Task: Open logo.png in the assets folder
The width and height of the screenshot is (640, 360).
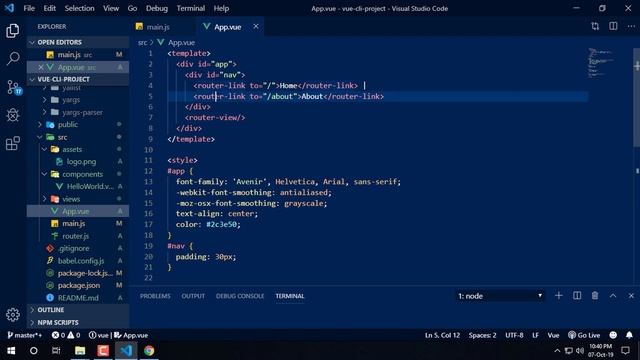Action: 81,162
